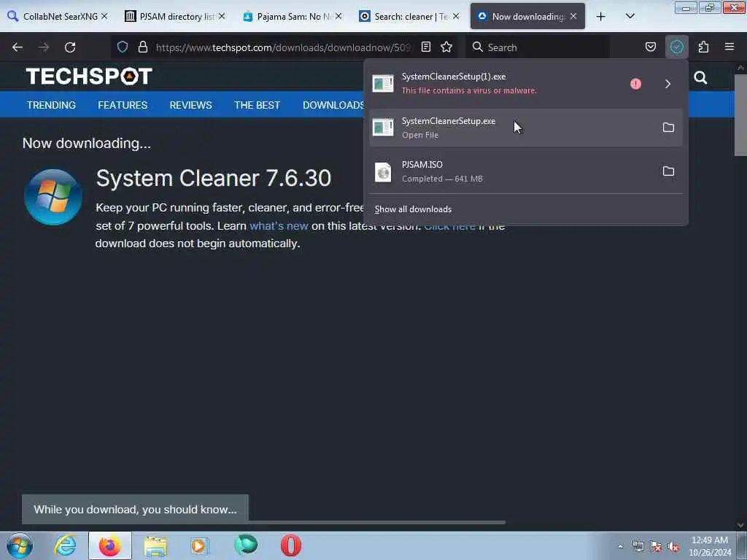747x560 pixels.
Task: Click the green round app taskbar icon
Action: point(246,545)
